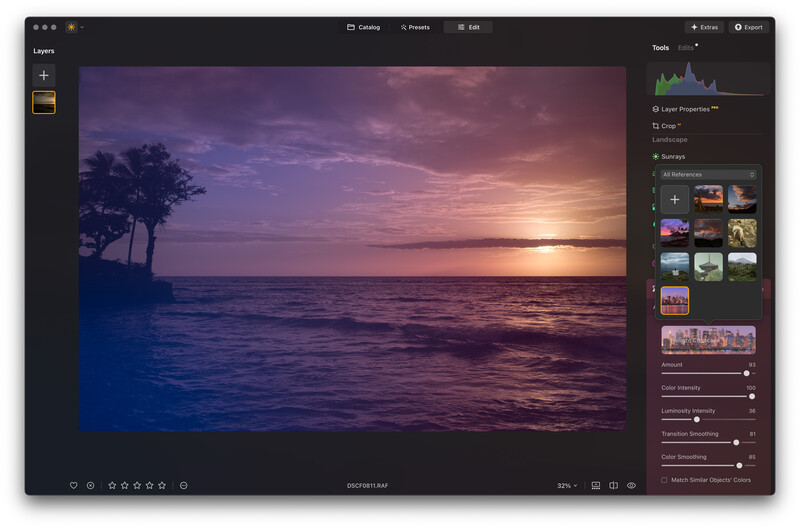Select the highlighted city skyline reference thumbnail
The image size is (800, 528).
(674, 300)
